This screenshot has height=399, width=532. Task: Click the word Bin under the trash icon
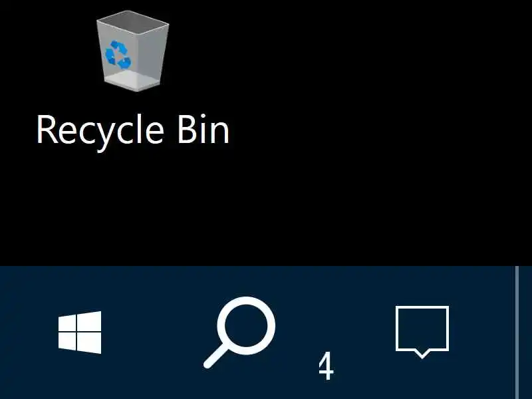(x=203, y=129)
